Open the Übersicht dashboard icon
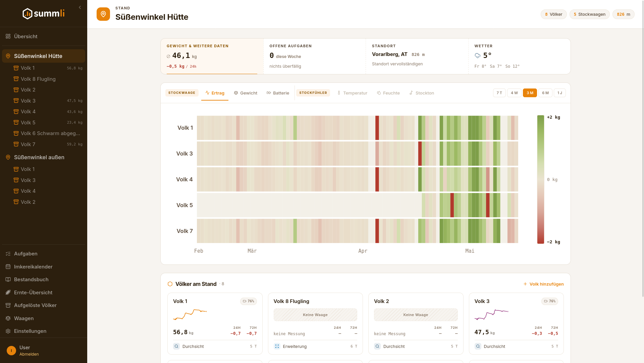 [8, 36]
